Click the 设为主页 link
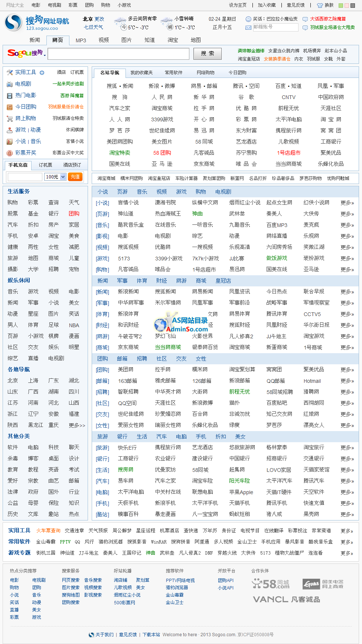Screen dimensions: 362x644 click(x=238, y=5)
